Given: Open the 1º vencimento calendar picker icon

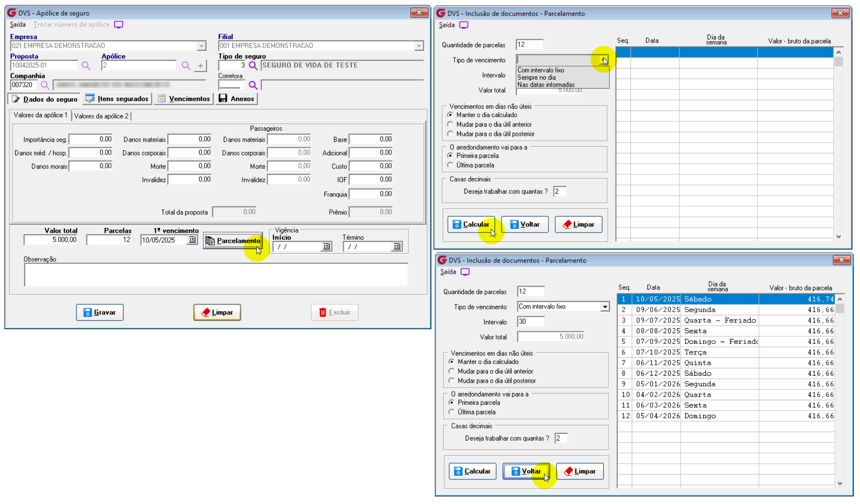Looking at the screenshot, I should click(x=192, y=240).
